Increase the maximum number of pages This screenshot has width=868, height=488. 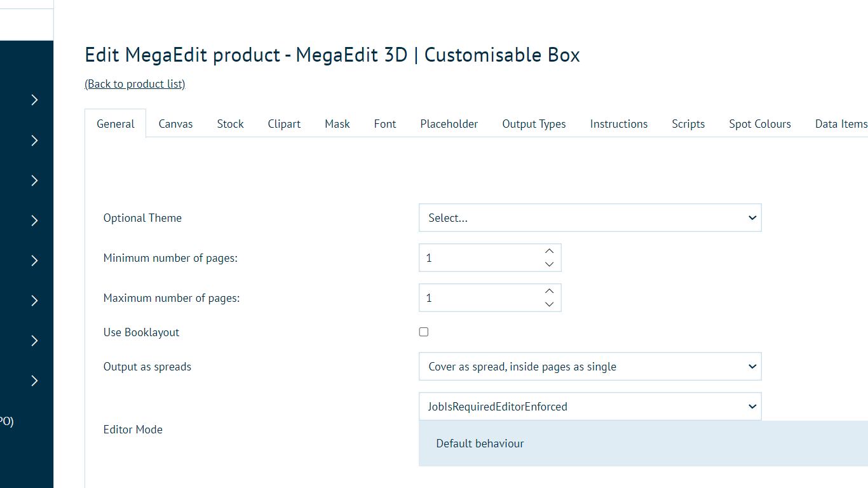click(550, 291)
